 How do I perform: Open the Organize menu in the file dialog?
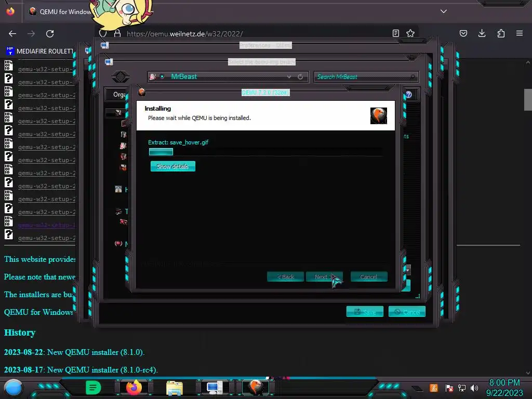(119, 95)
